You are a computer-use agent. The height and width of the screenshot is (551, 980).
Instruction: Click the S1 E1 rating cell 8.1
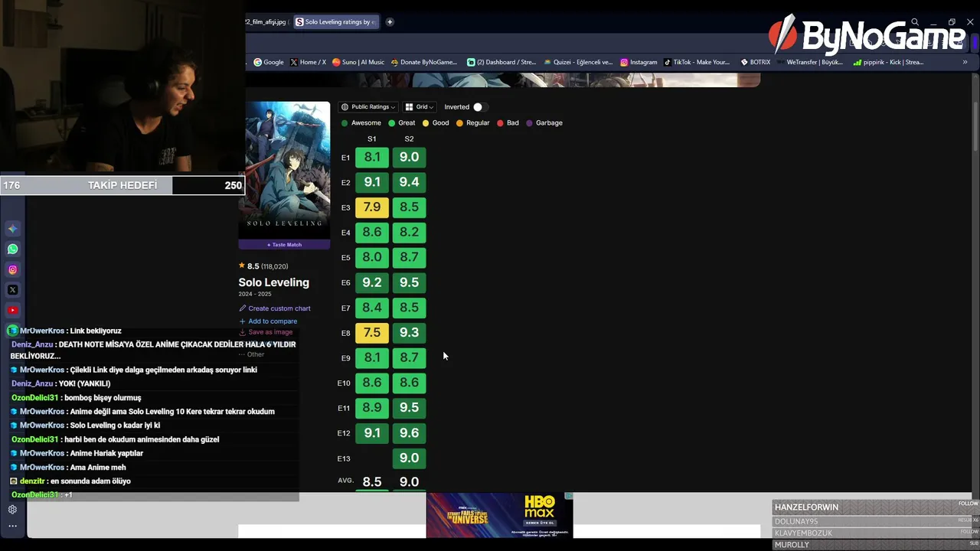coord(372,158)
